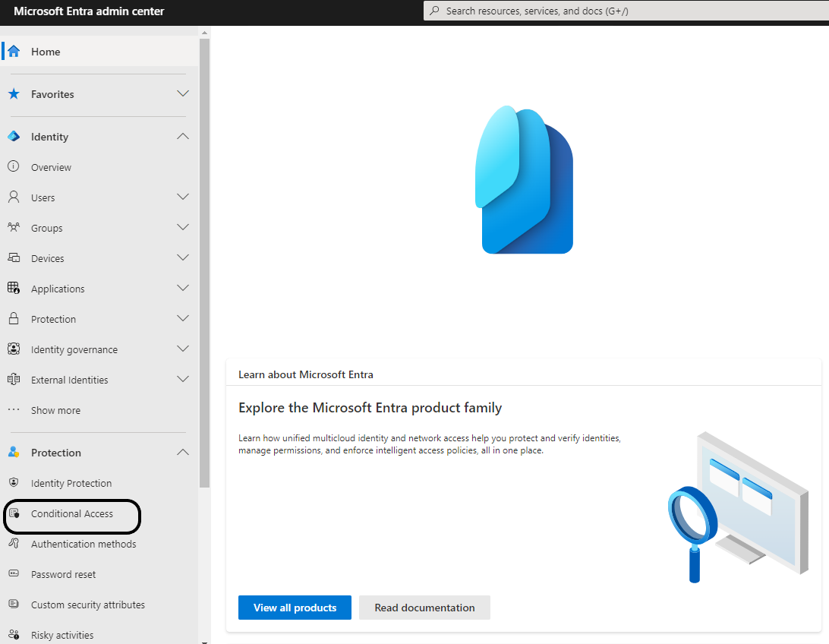829x644 pixels.
Task: Click the Groups people icon
Action: 14,227
